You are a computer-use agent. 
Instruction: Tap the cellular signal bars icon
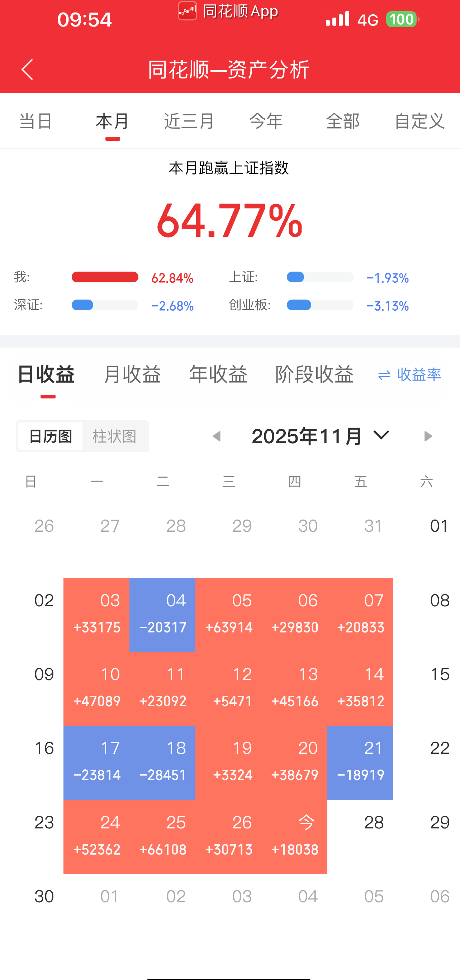(337, 19)
